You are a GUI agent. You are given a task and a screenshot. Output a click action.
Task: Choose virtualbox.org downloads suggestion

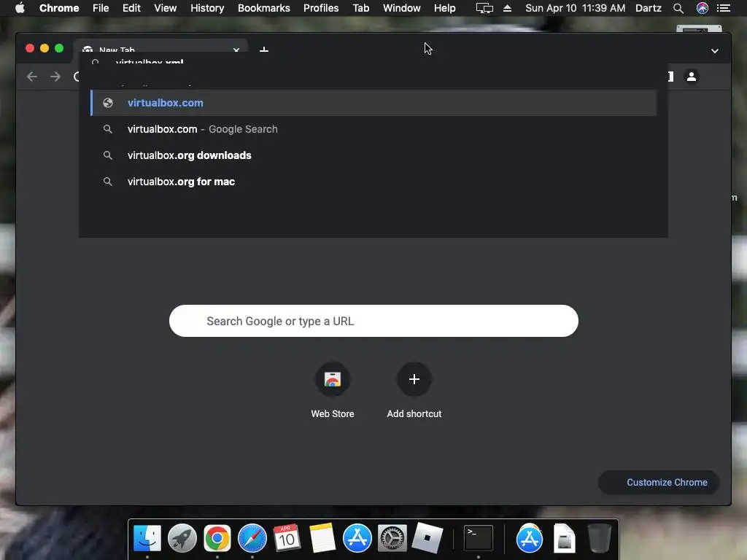[373, 155]
